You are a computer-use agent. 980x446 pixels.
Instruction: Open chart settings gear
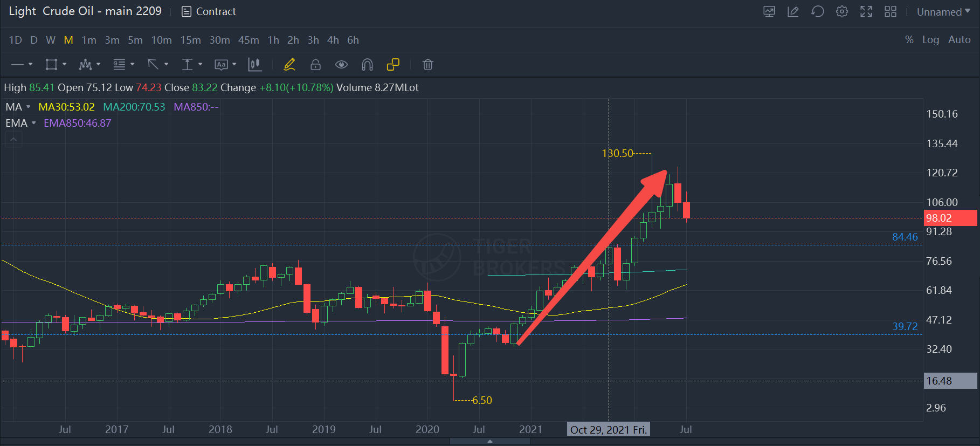coord(842,11)
